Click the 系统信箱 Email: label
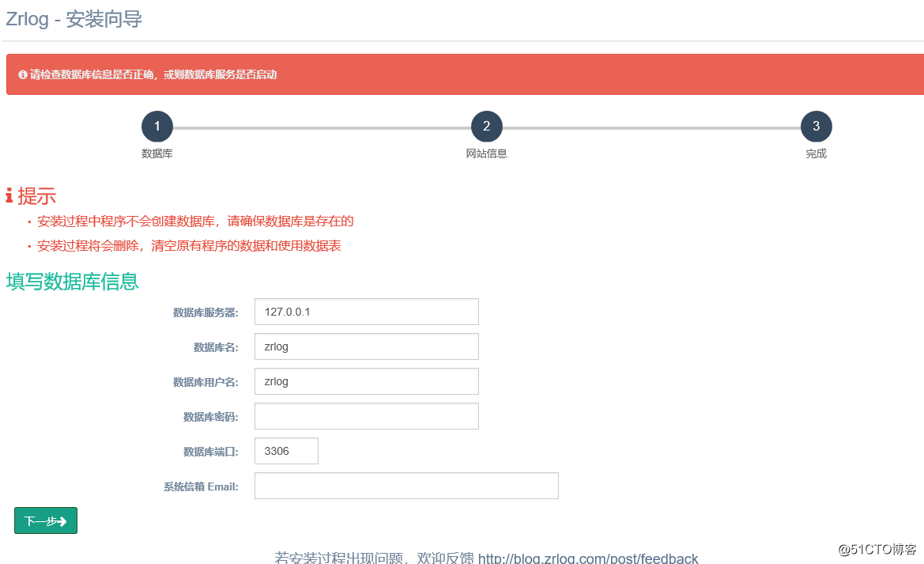Viewport: 924px width, 564px height. 201,486
